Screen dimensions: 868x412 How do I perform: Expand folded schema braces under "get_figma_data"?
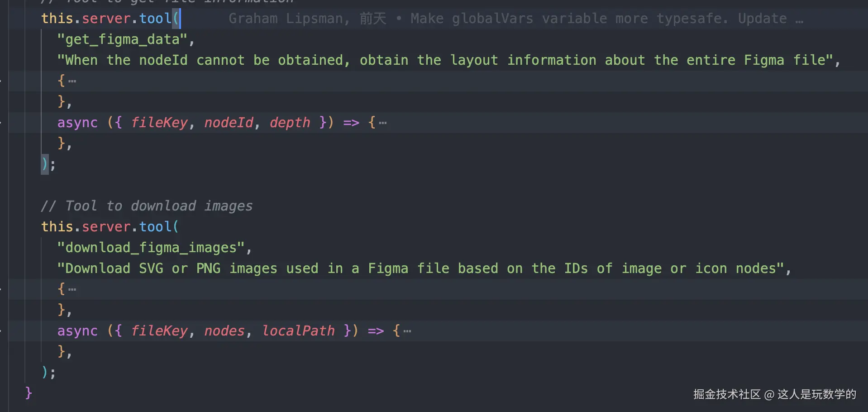click(72, 80)
